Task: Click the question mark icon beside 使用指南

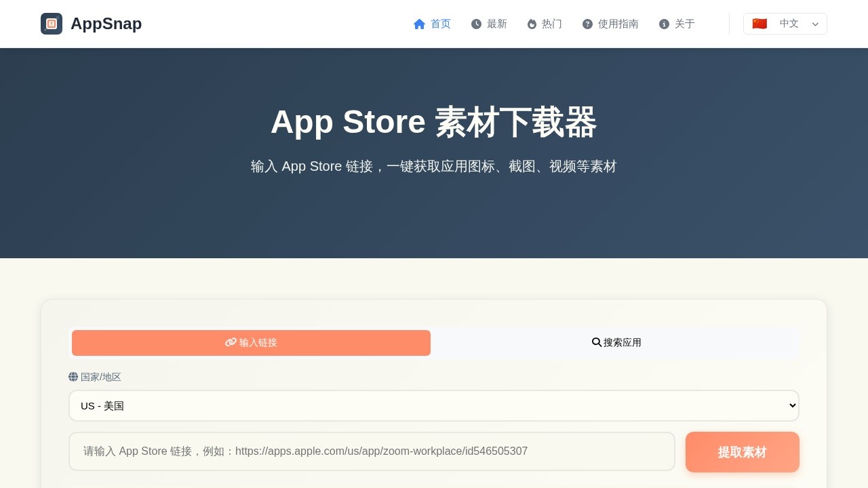Action: point(587,24)
